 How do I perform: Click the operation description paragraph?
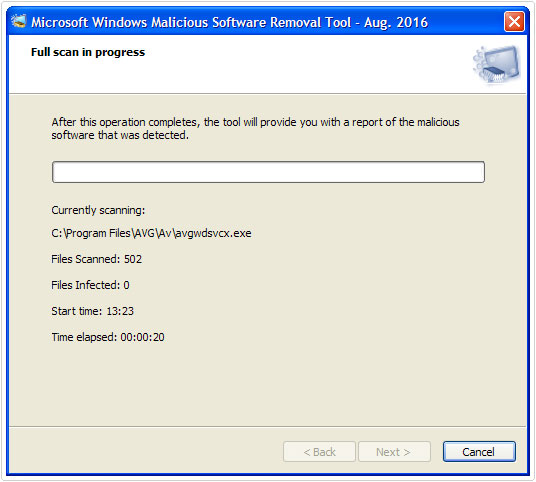(x=255, y=129)
